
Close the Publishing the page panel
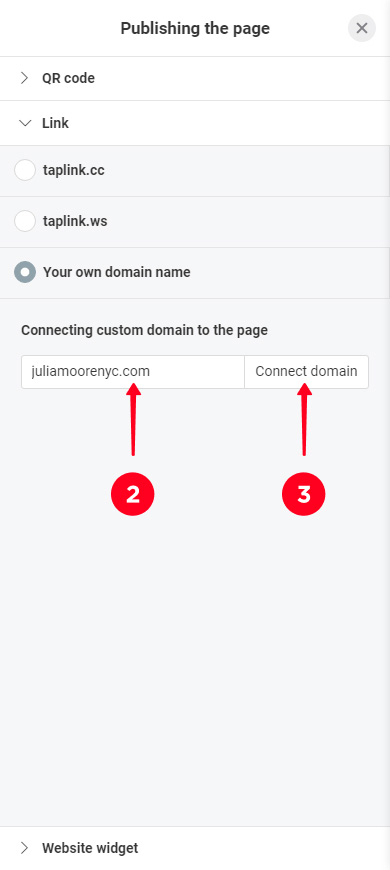click(x=362, y=28)
